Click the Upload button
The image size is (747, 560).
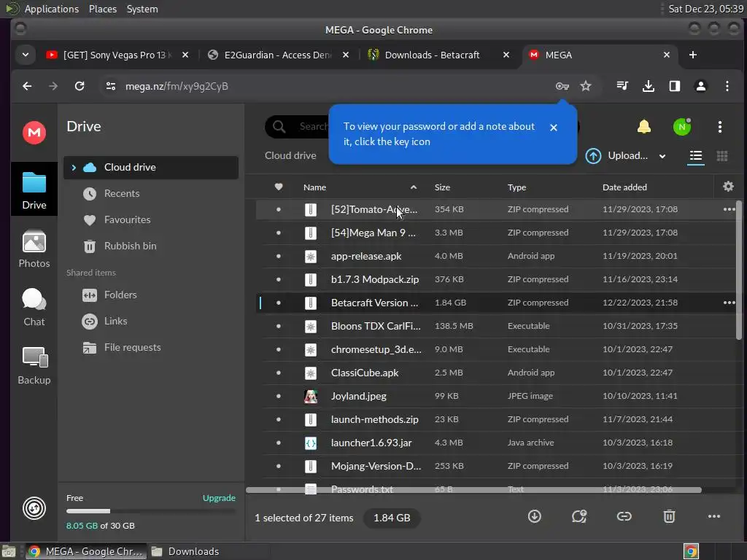click(616, 156)
